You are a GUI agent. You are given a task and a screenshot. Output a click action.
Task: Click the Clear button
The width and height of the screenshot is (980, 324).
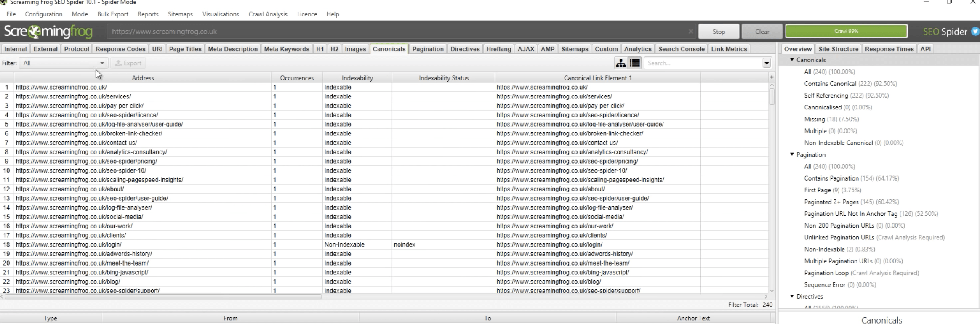tap(762, 32)
